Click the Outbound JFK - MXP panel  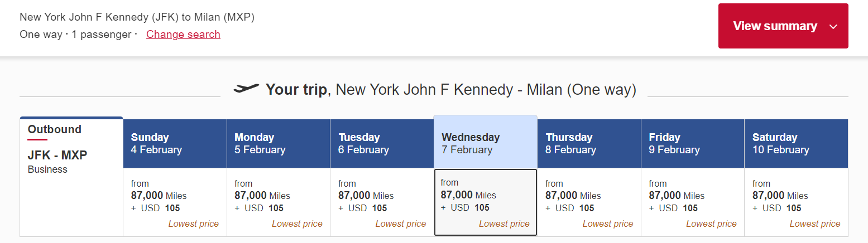click(71, 176)
